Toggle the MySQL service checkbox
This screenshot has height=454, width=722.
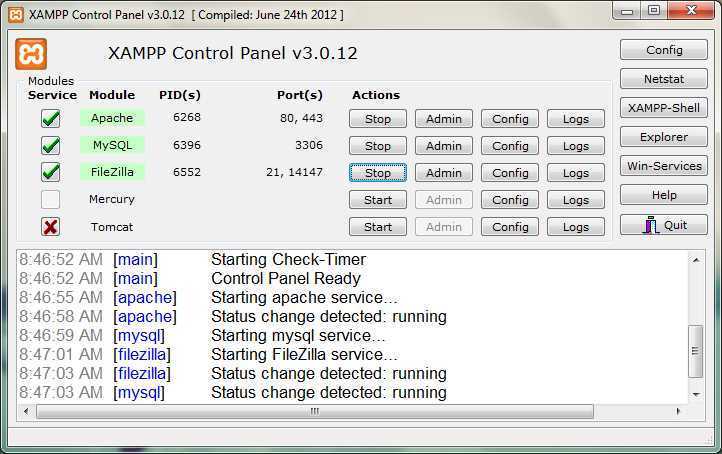pos(50,146)
